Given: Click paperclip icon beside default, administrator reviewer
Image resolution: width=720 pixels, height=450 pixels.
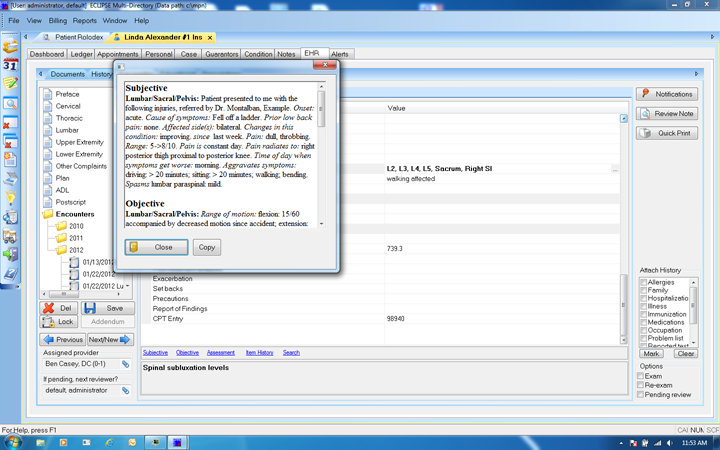Looking at the screenshot, I should [125, 391].
